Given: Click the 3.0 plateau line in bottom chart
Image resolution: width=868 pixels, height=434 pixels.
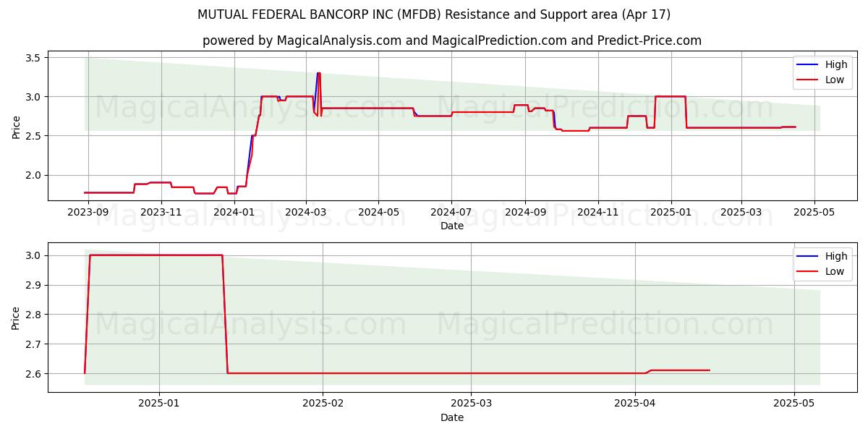Looking at the screenshot, I should click(x=156, y=255).
